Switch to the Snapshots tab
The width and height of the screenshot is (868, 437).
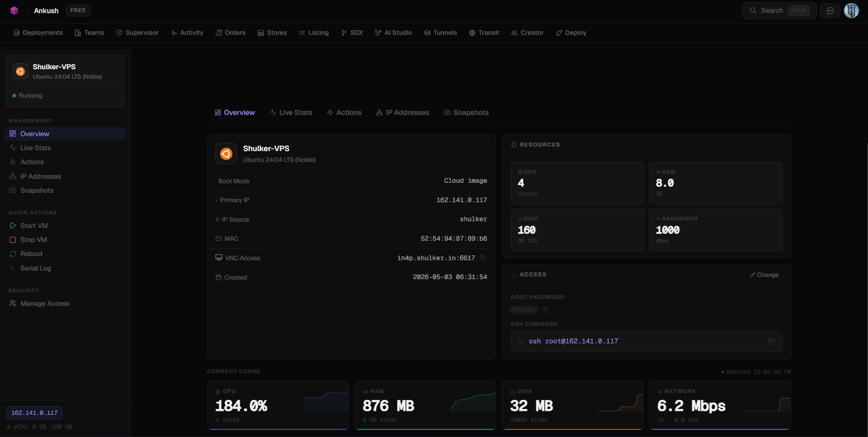[x=466, y=113]
